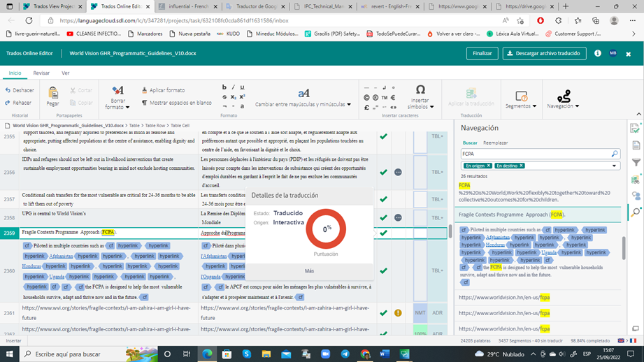Open the Uganda hyperlink in source segment 2360
The width and height of the screenshot is (644, 362).
pos(57,277)
